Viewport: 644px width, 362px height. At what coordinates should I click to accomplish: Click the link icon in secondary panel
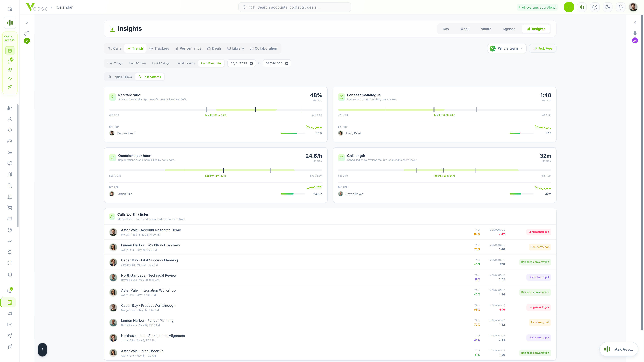[x=27, y=33]
